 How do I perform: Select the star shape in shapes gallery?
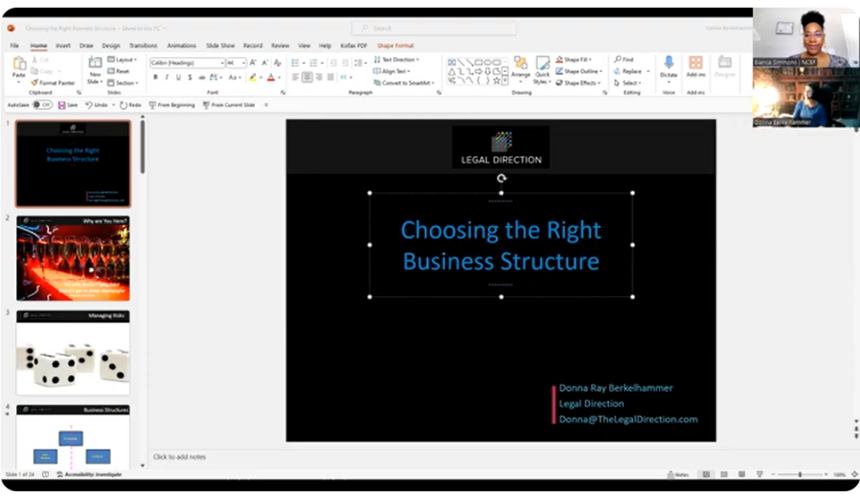point(496,81)
